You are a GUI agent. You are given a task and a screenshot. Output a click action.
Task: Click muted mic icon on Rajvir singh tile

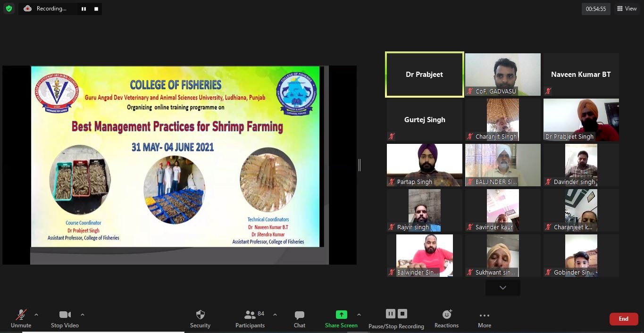coord(392,227)
